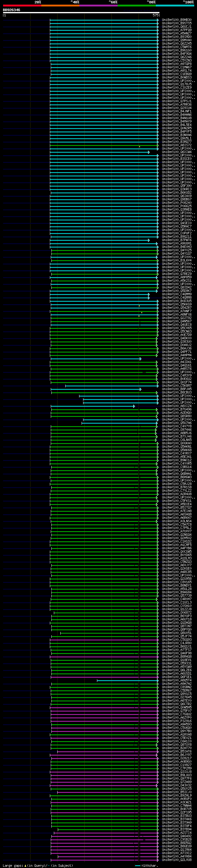The width and height of the screenshot is (197, 868).
Task: Click the short cyan alignment bar for A8Q5T4
Action: point(128,681)
